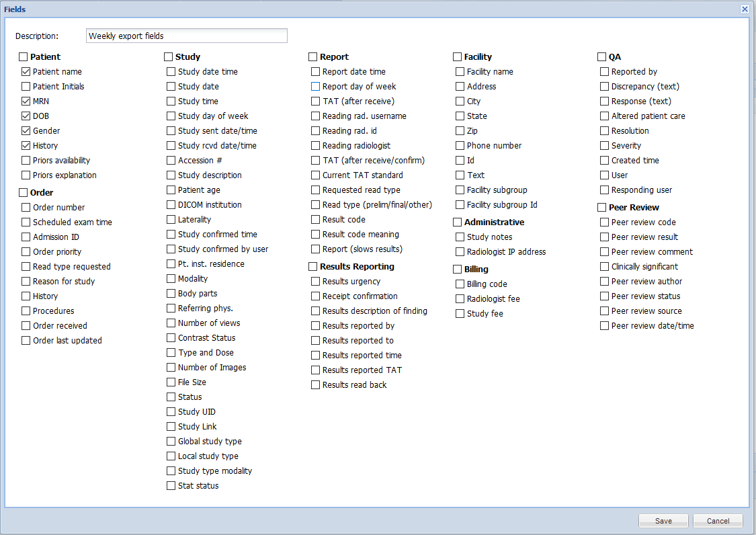756x535 pixels.
Task: Tick the Procedures checkbox
Action: (26, 311)
